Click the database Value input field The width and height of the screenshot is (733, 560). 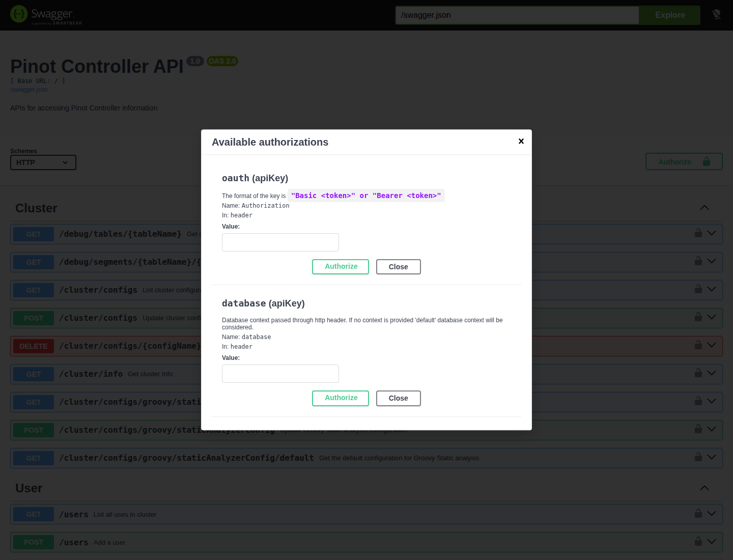pos(280,374)
